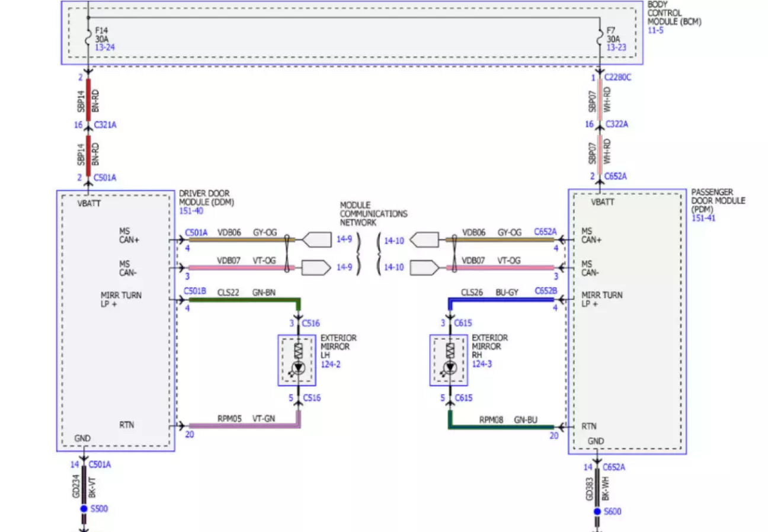Open the BCM page reference 11-5
The width and height of the screenshot is (768, 532).
coord(655,30)
